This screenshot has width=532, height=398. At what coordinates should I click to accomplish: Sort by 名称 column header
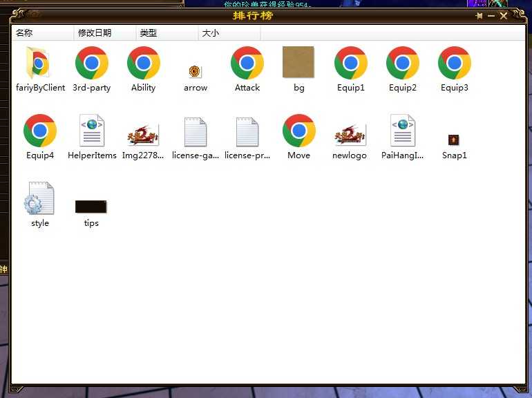pos(42,33)
